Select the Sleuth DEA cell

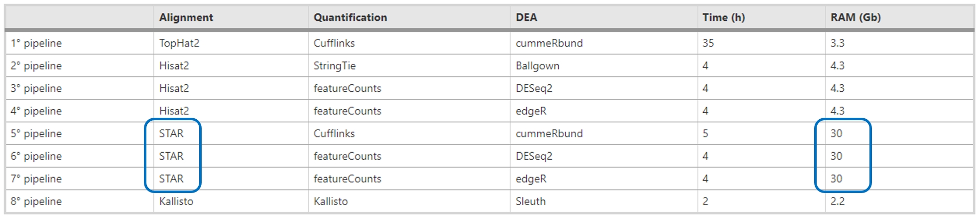coord(530,202)
